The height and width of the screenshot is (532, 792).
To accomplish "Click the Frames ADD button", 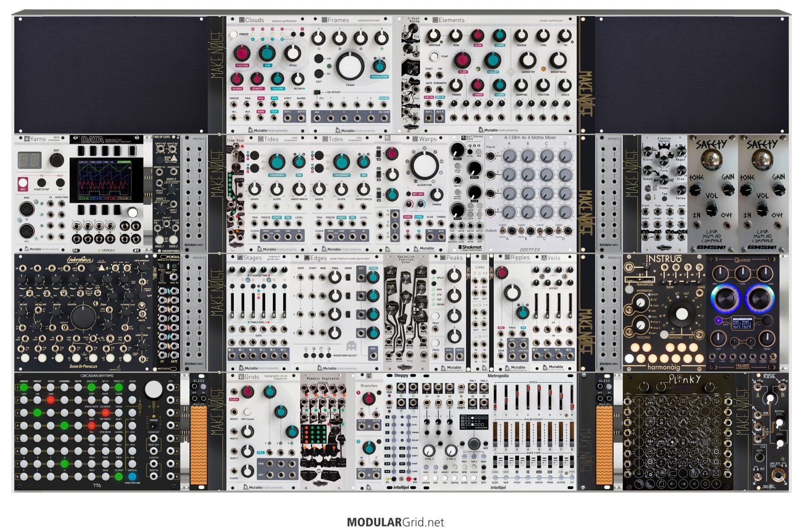I will [x=319, y=59].
